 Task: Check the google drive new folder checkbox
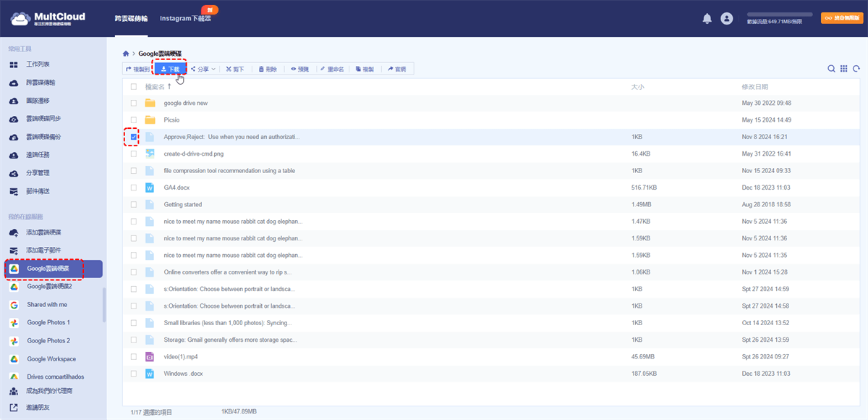pos(134,103)
